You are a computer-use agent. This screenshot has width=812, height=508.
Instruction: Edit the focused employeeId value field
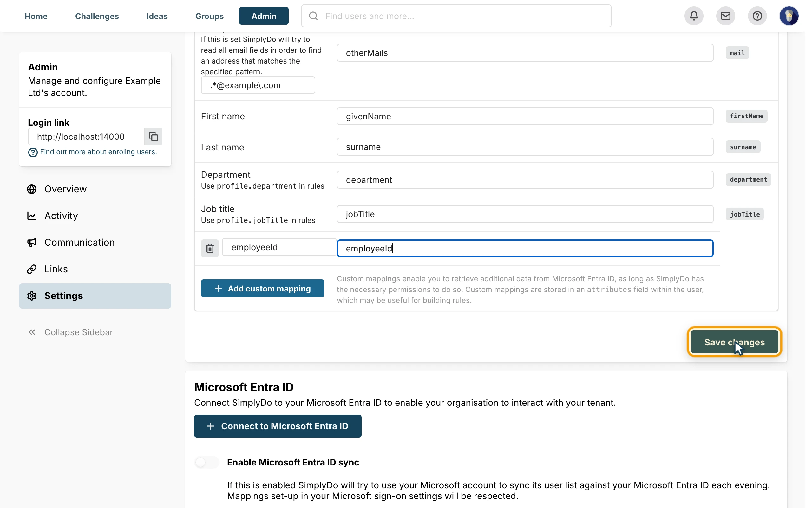[525, 248]
